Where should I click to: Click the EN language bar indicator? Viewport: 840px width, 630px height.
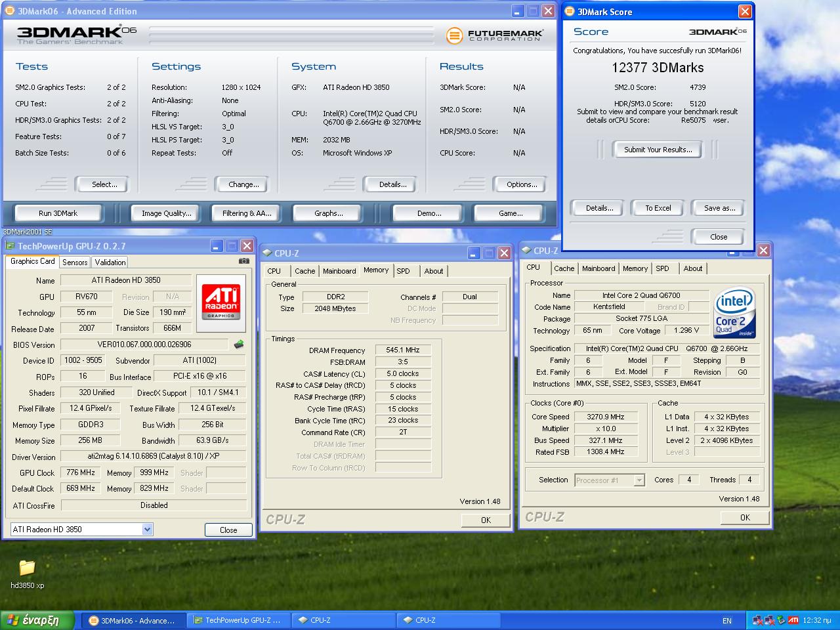pos(727,621)
